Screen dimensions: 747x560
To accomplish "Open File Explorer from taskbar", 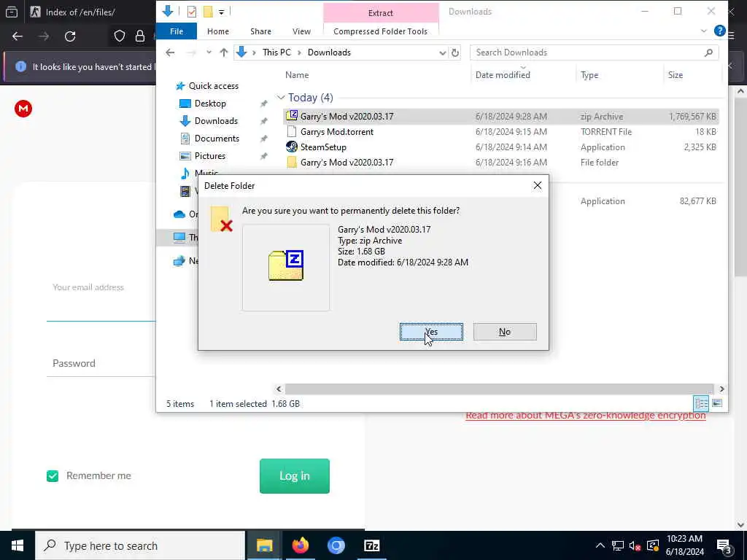I will coord(264,545).
